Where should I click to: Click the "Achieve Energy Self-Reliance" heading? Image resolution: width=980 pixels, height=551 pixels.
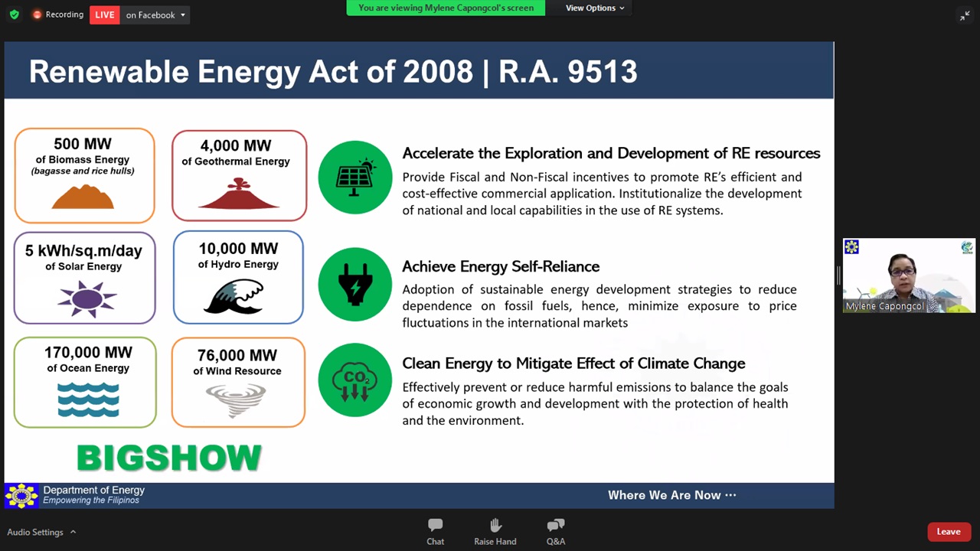pyautogui.click(x=501, y=266)
